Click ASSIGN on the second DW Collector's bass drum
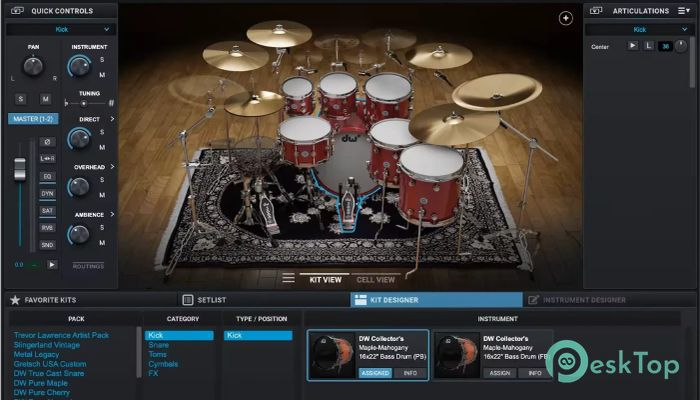 [x=500, y=373]
